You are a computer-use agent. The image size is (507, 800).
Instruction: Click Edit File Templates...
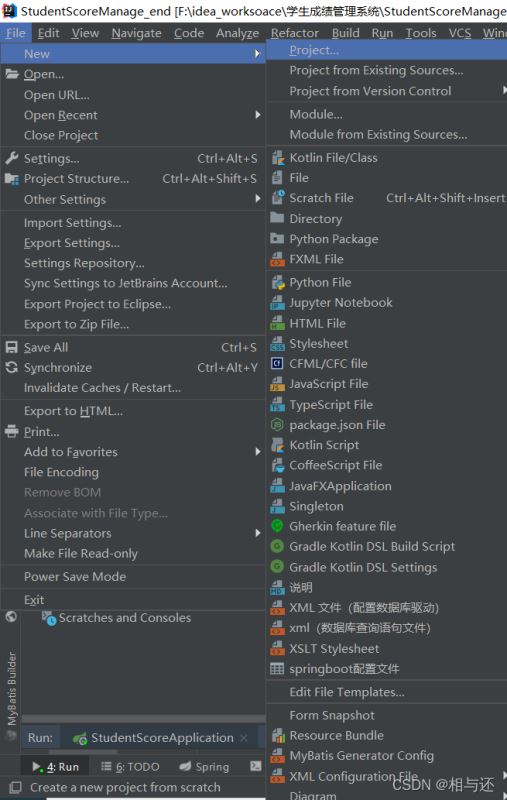tap(347, 692)
